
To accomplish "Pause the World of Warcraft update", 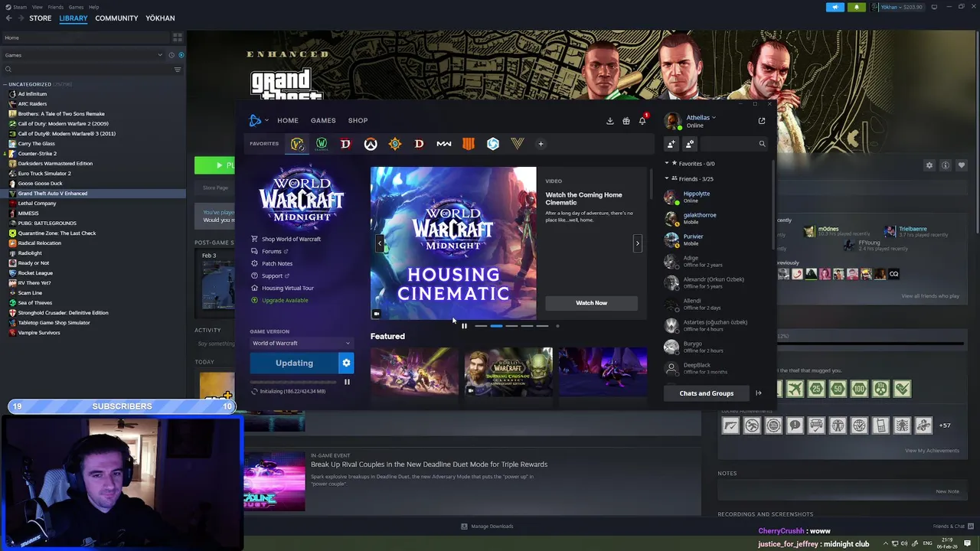I will pyautogui.click(x=347, y=382).
